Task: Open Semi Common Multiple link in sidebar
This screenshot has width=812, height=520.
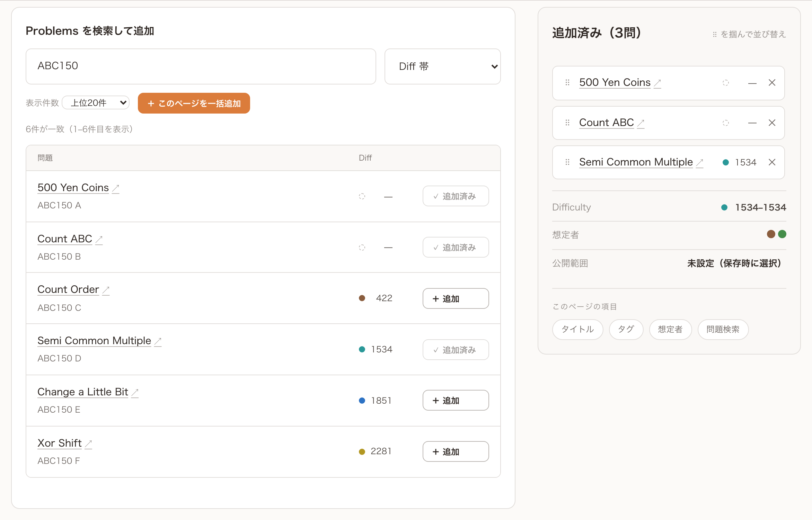Action: [x=636, y=162]
